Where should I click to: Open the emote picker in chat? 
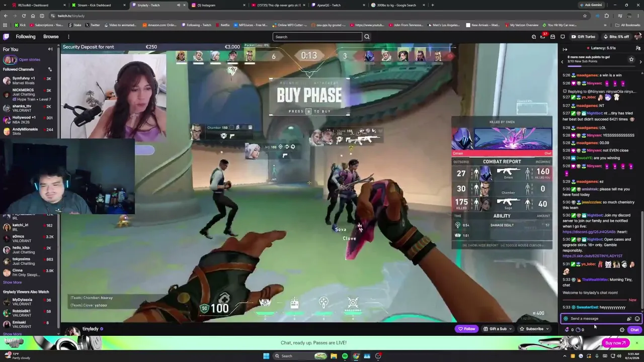pos(637,319)
